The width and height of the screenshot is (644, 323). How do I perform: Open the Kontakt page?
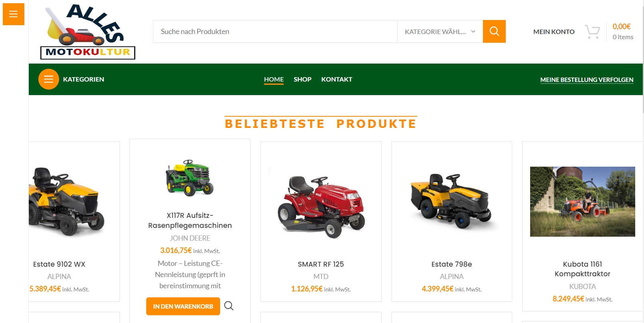pyautogui.click(x=337, y=79)
